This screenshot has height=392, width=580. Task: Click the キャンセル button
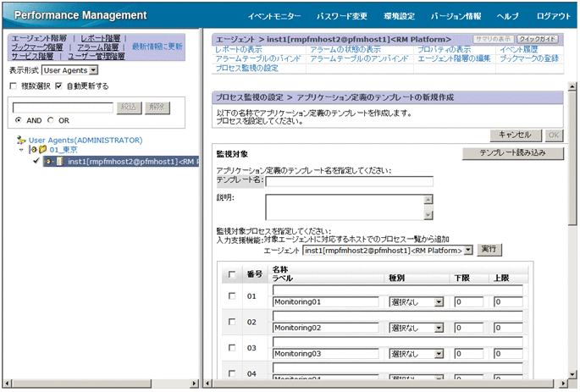coord(516,135)
